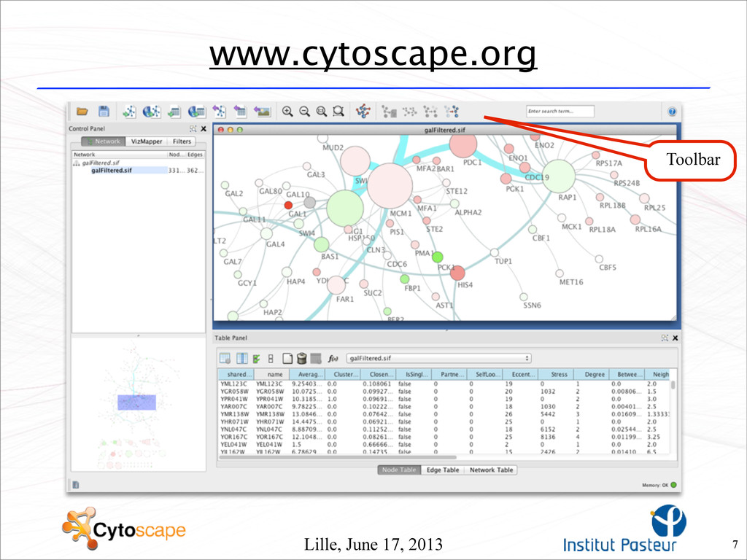
Task: Open function builder f(x) icon
Action: click(333, 358)
